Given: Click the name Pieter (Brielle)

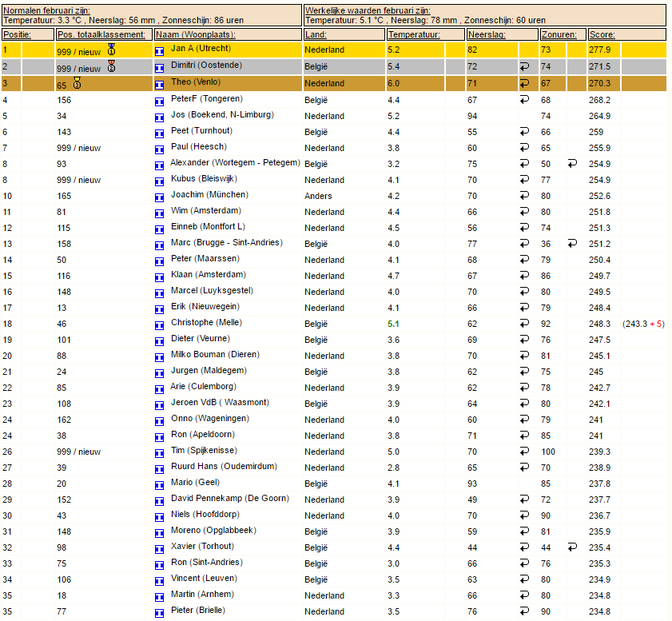Looking at the screenshot, I should coord(198,610).
